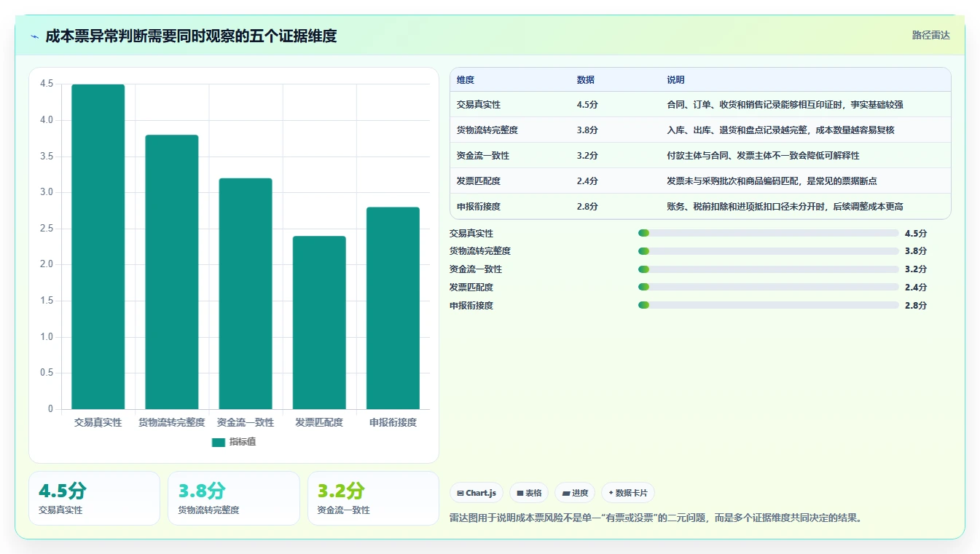Click the 申报衔接度 bar in chart
The width and height of the screenshot is (980, 554).
393,308
